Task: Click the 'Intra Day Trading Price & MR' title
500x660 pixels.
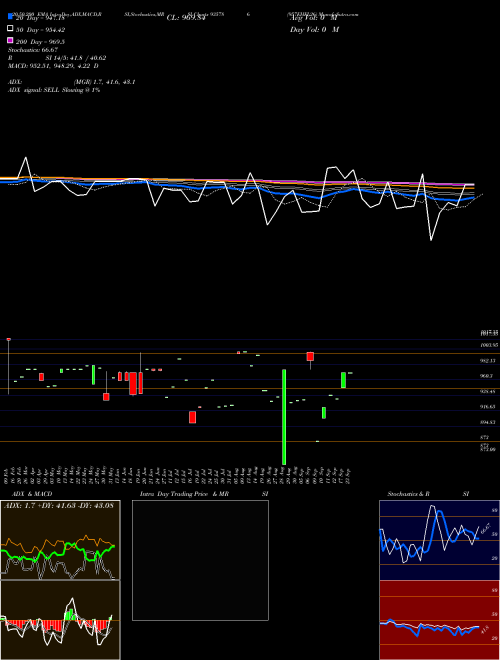Action: pos(184,494)
